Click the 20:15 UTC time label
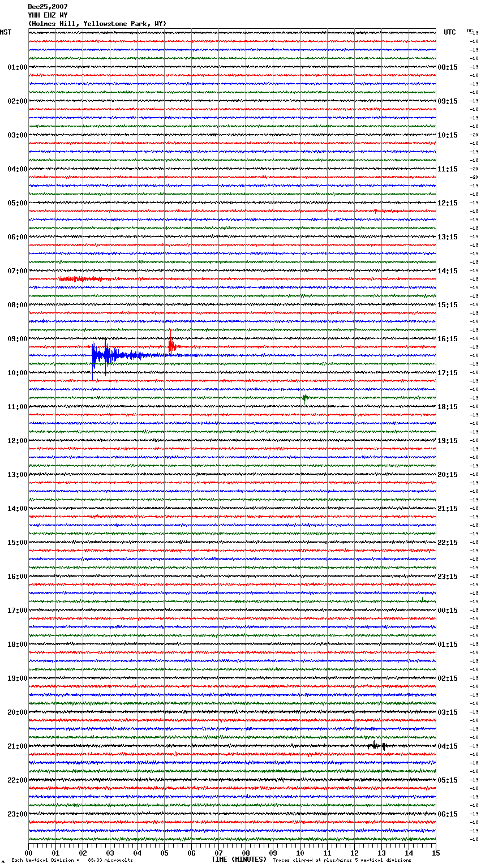 pyautogui.click(x=448, y=475)
